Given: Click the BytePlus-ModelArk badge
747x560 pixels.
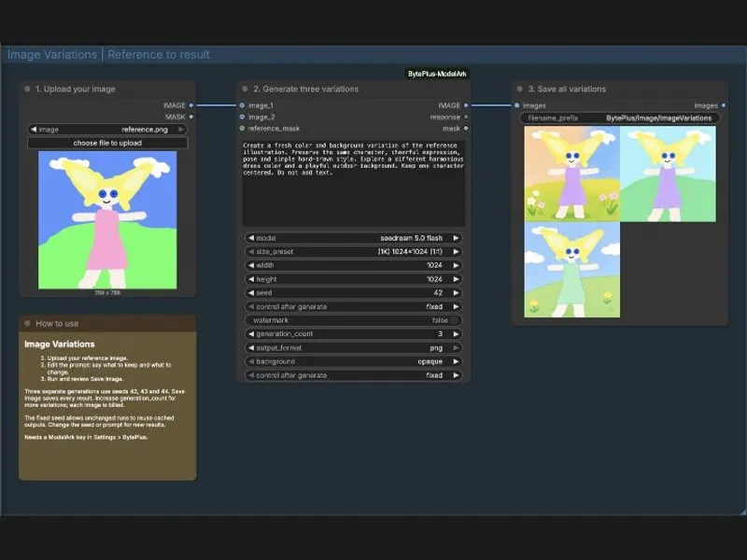Looking at the screenshot, I should click(437, 74).
